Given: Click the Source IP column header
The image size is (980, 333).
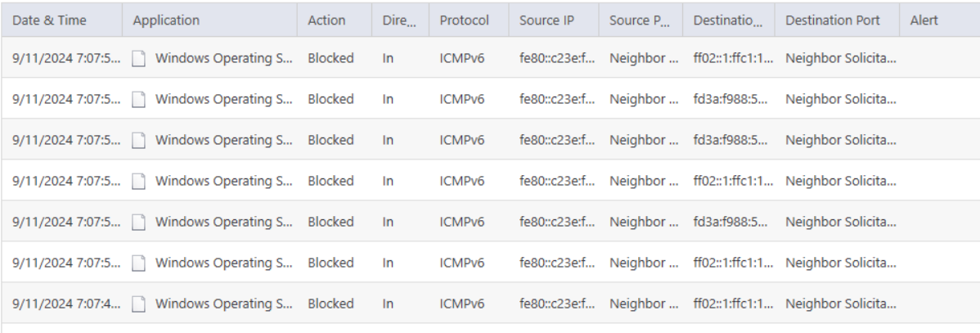Looking at the screenshot, I should point(546,20).
